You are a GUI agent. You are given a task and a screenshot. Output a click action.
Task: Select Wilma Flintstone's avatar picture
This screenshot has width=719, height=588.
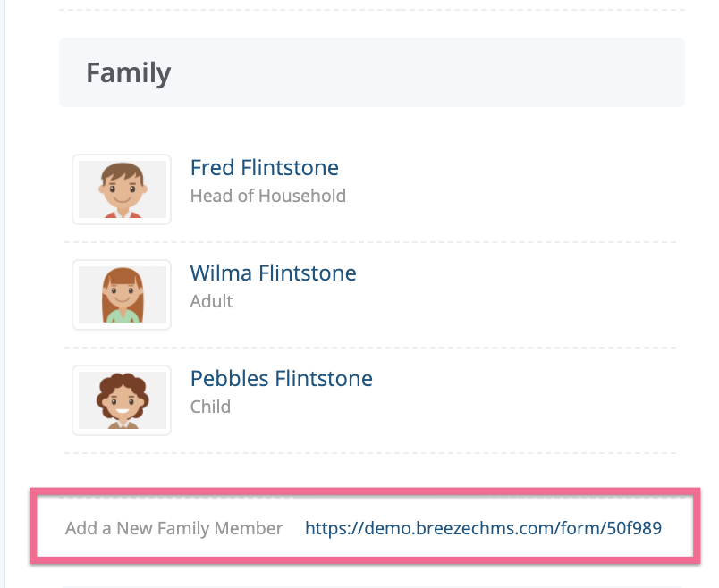pos(122,295)
